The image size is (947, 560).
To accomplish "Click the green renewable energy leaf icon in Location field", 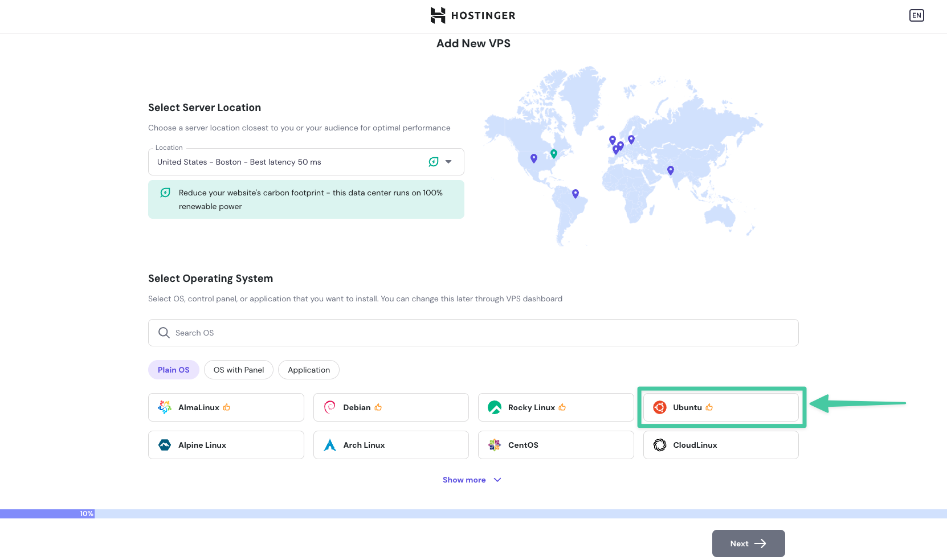I will [x=434, y=162].
